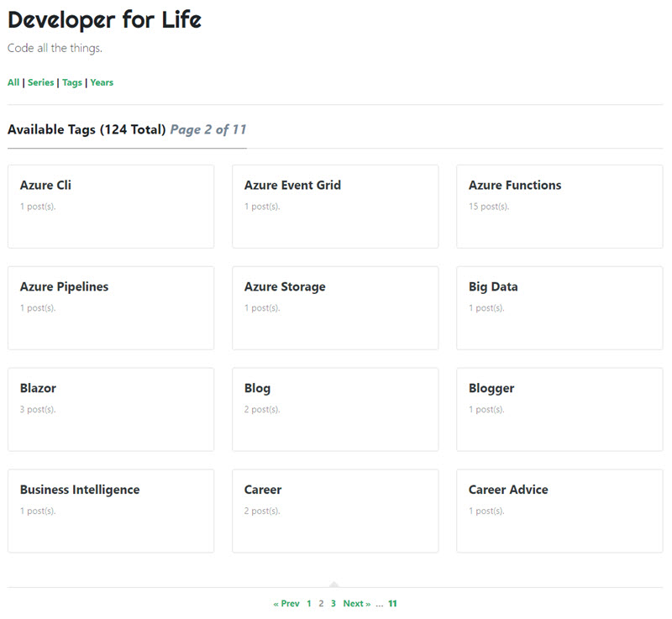Open the All filter link
The width and height of the screenshot is (672, 619).
[x=12, y=82]
